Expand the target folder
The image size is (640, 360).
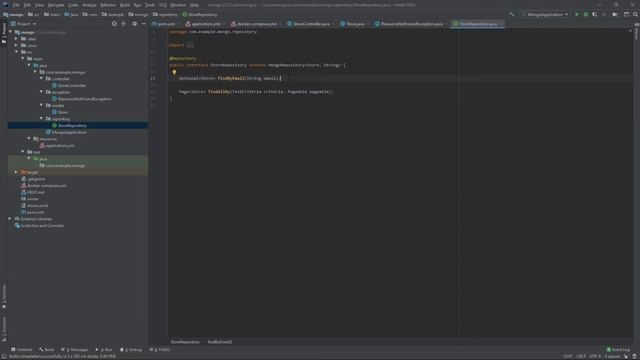tap(16, 172)
